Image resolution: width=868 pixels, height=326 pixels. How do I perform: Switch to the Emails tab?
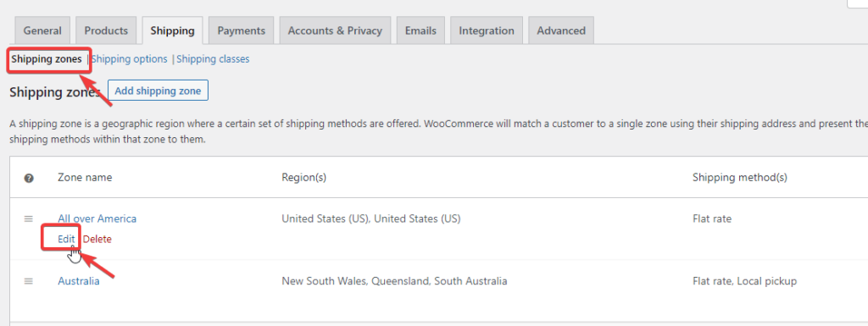tap(420, 30)
